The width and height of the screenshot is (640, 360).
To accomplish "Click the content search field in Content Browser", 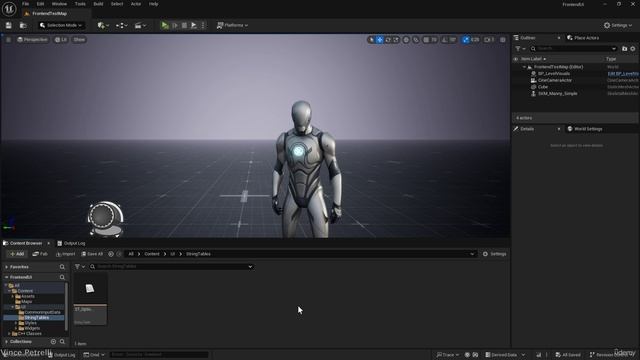I will [171, 267].
